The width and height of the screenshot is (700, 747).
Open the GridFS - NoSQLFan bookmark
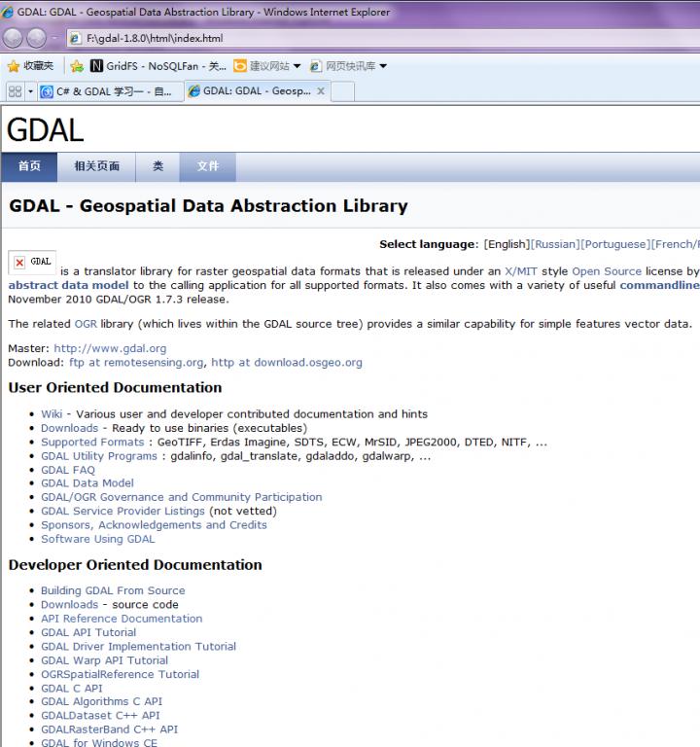[158, 66]
